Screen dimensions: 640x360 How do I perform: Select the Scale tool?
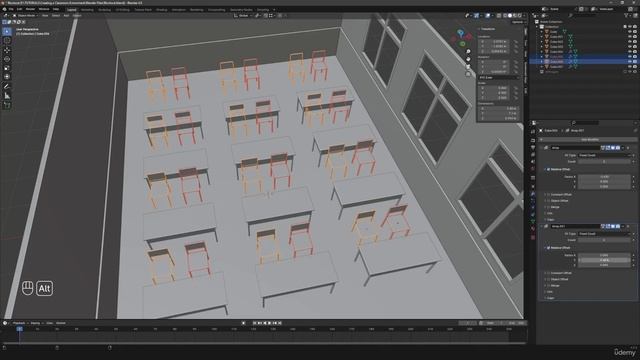7,68
